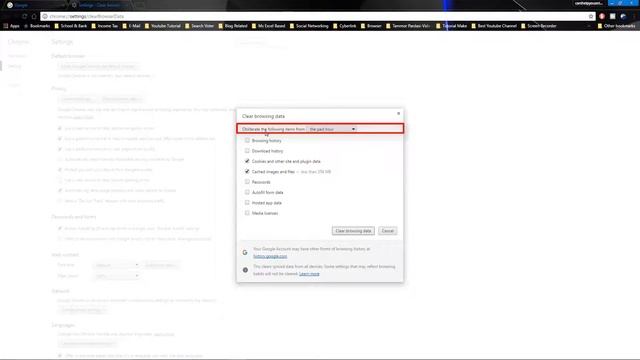Click the site info icon in address bar

pos(45,16)
